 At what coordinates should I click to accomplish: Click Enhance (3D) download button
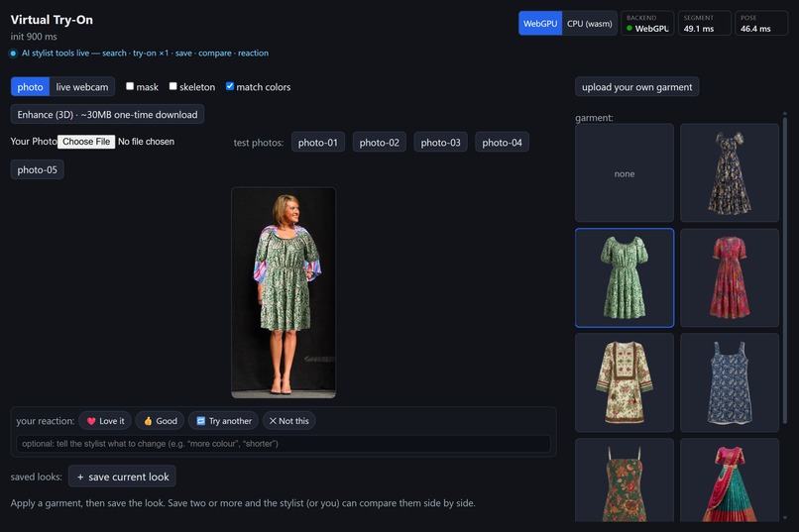point(107,114)
